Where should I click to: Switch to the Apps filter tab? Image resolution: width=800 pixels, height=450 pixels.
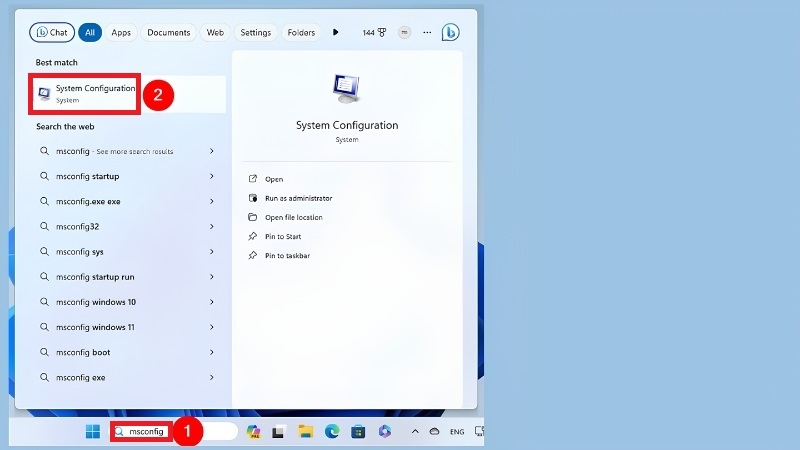pos(121,32)
